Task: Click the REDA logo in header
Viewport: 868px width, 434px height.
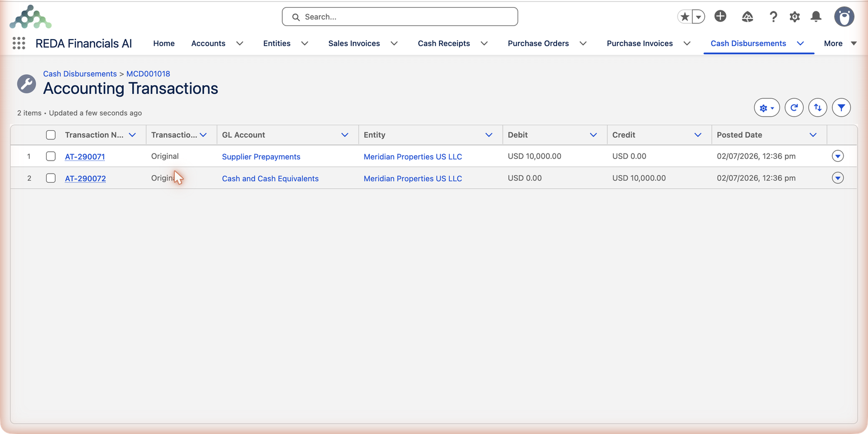Action: (x=30, y=17)
